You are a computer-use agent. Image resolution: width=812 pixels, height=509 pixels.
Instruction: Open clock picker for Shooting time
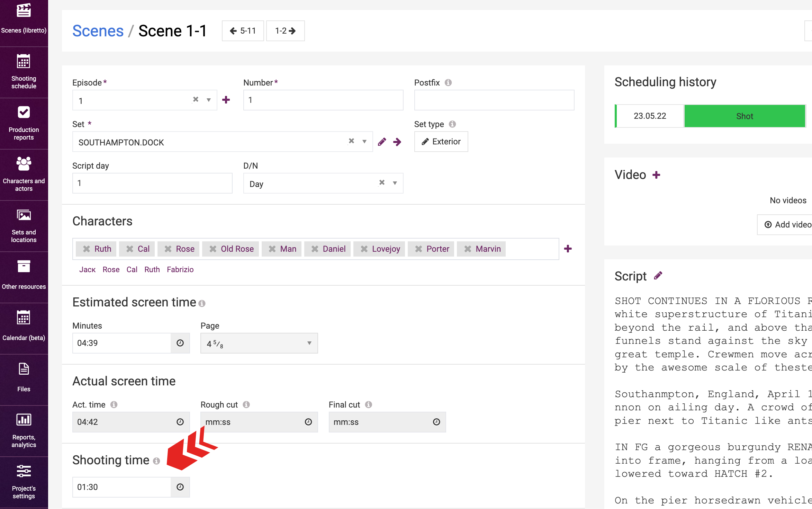click(x=180, y=487)
